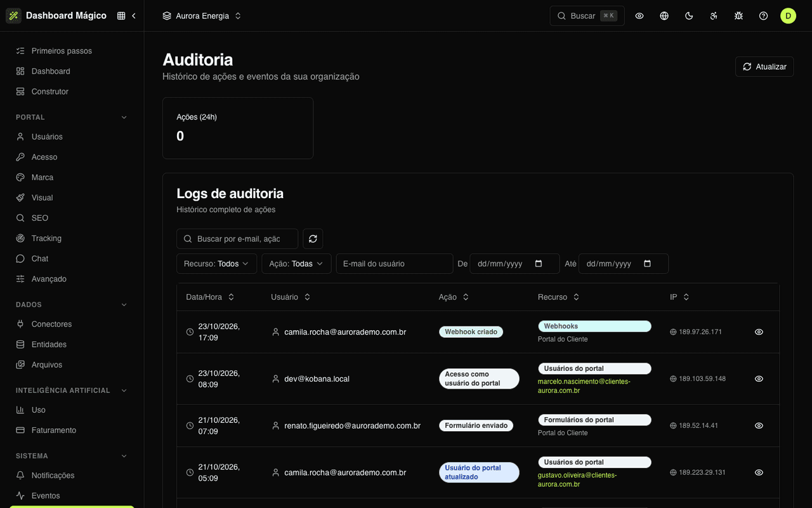The height and width of the screenshot is (508, 812).
Task: Collapse the INTELIGÊNCIA ARTIFICIAL sidebar section
Action: coord(72,391)
